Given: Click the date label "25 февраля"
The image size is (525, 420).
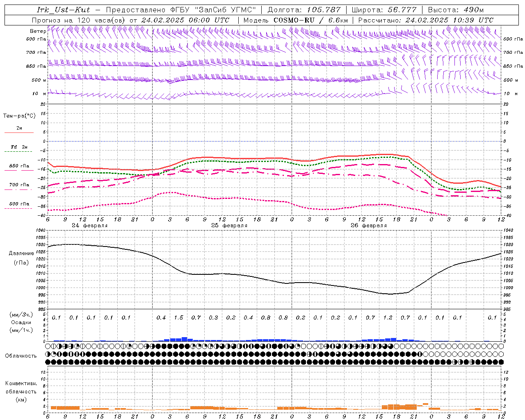Looking at the screenshot, I should tap(229, 226).
